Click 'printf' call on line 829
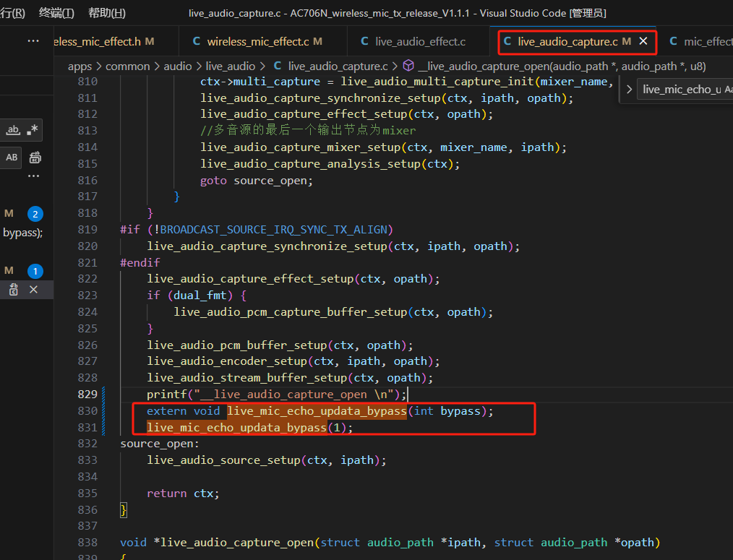 click(166, 395)
